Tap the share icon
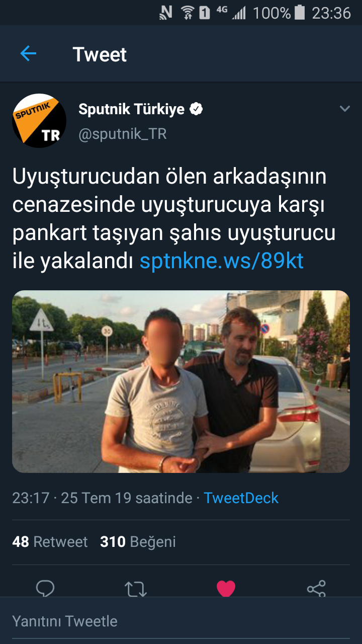The image size is (362, 644). (316, 589)
